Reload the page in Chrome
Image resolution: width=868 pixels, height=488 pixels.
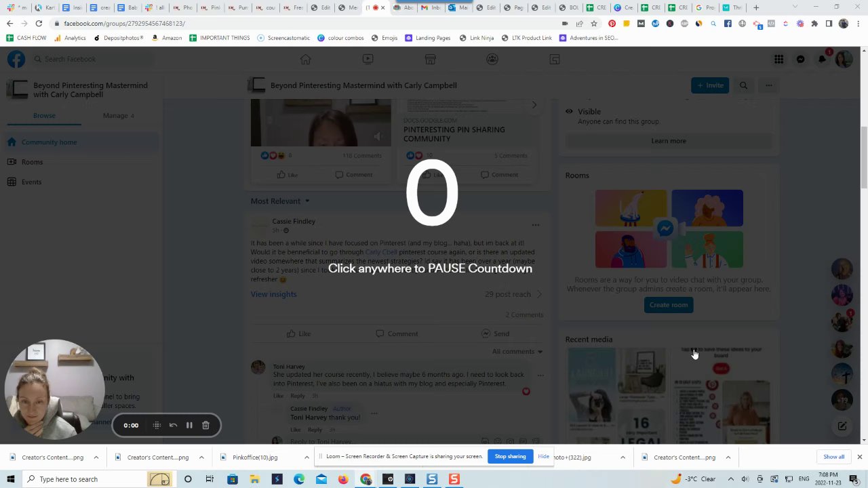[x=39, y=24]
